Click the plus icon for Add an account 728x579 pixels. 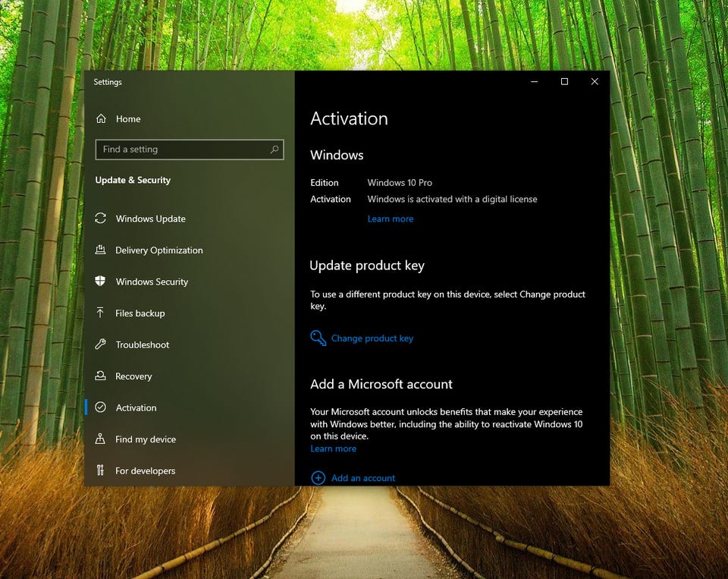318,478
